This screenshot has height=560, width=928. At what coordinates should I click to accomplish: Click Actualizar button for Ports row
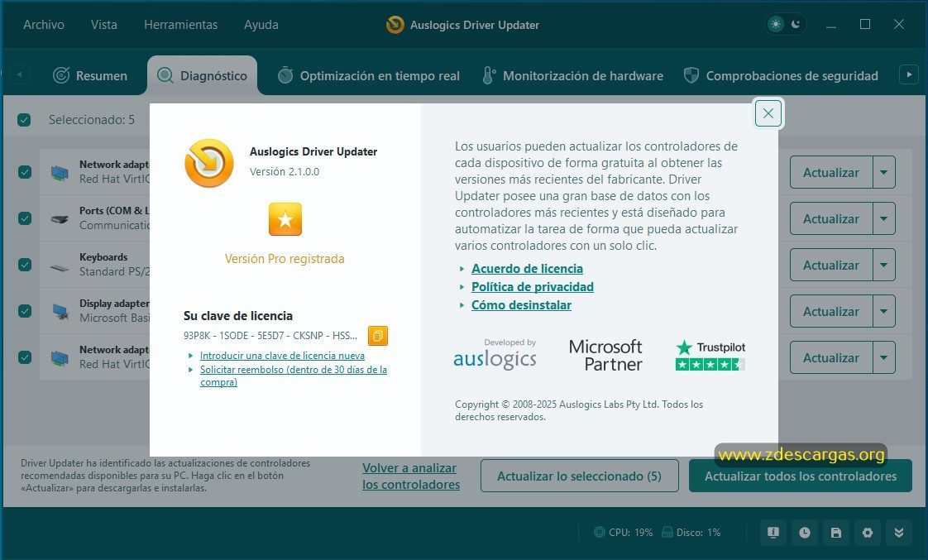[x=831, y=218]
